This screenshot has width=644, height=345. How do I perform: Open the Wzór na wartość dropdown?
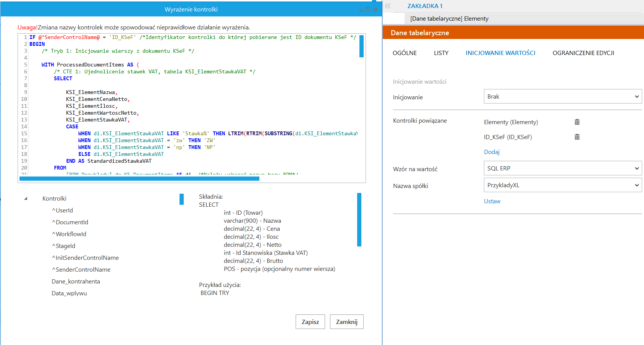562,168
